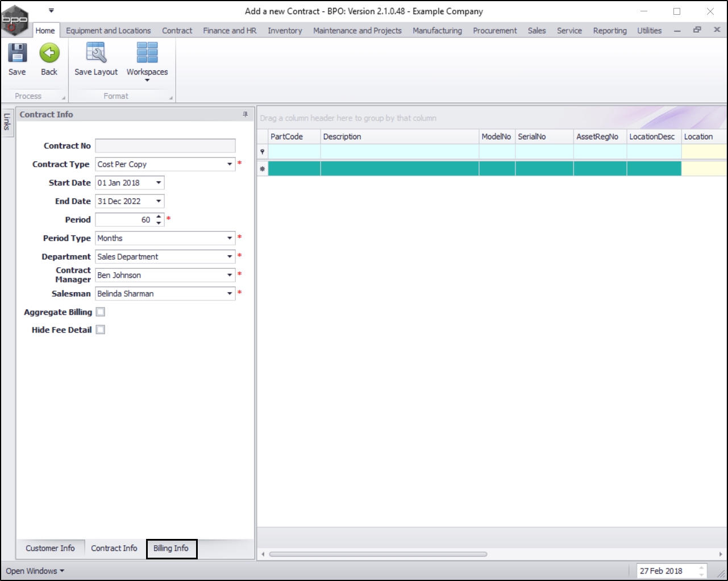Viewport: 728px width, 581px height.
Task: Expand the Format group dialog launcher
Action: (x=170, y=98)
